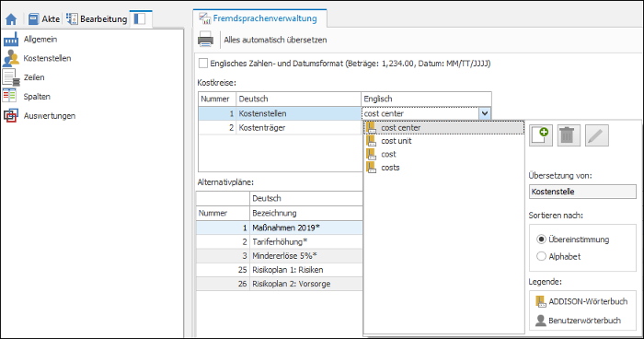
Task: Click the Englisch column header
Action: 426,99
